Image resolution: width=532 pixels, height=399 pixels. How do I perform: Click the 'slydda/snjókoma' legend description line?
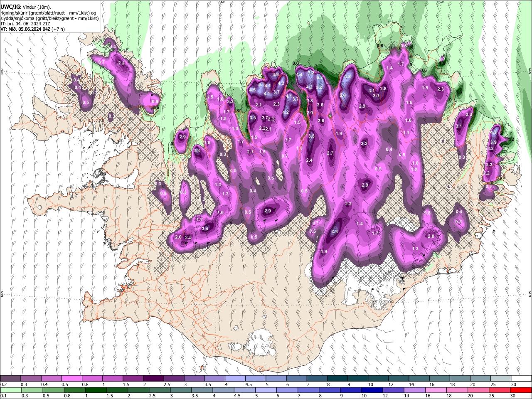coord(49,18)
